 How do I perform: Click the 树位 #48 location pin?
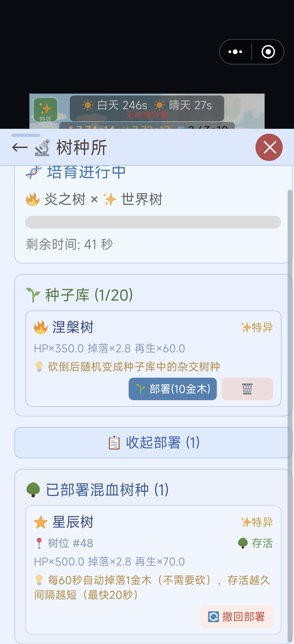pos(39,543)
